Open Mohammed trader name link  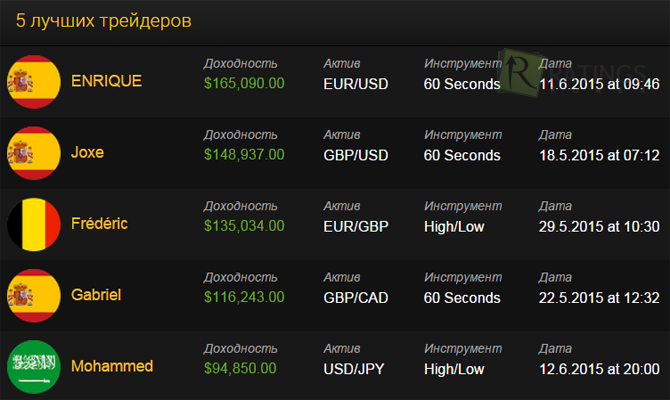click(112, 366)
